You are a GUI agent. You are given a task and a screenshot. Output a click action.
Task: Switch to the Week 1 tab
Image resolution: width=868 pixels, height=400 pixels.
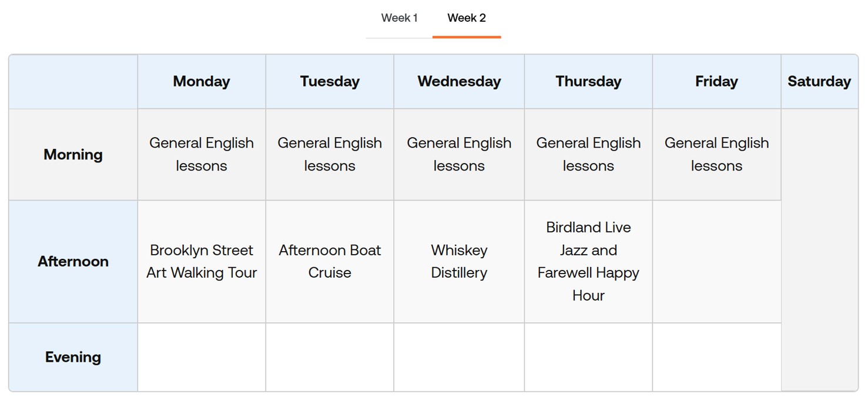coord(399,18)
